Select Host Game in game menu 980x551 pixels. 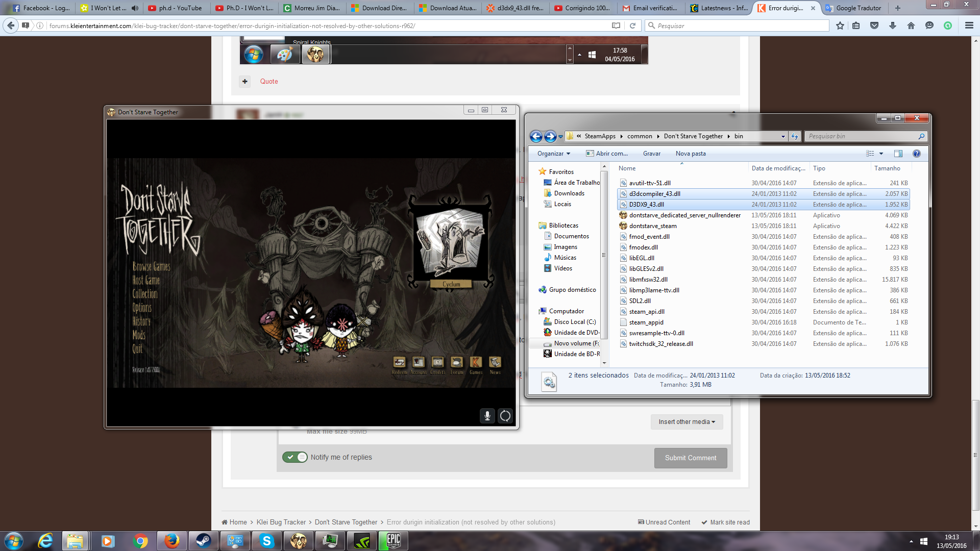[146, 280]
